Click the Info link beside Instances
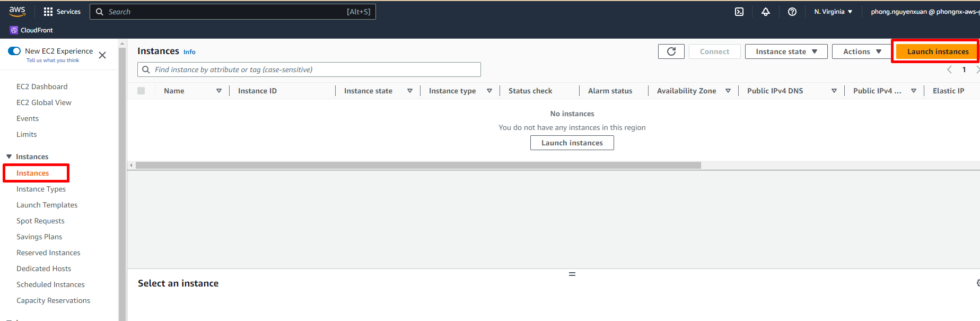The width and height of the screenshot is (980, 321). tap(189, 52)
